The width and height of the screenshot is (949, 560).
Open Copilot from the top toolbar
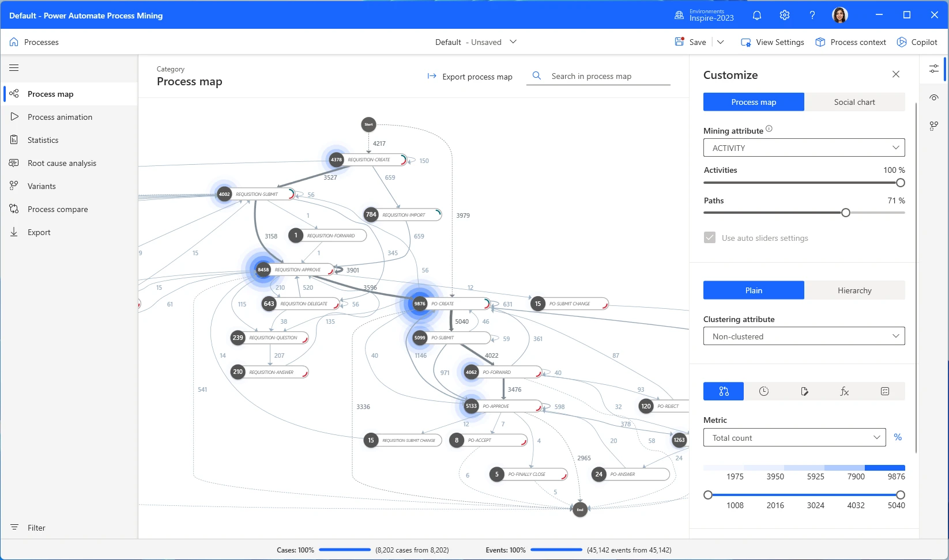point(917,41)
